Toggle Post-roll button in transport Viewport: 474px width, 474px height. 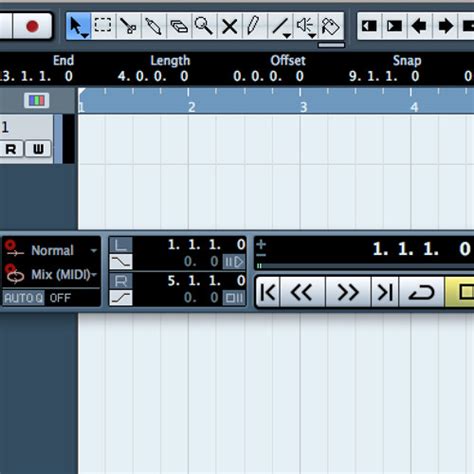[234, 298]
